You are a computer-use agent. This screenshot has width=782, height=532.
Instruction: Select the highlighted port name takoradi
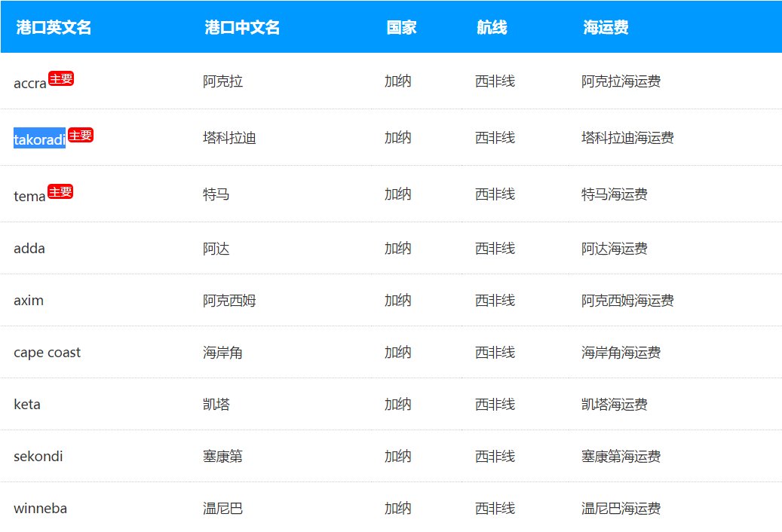[38, 139]
